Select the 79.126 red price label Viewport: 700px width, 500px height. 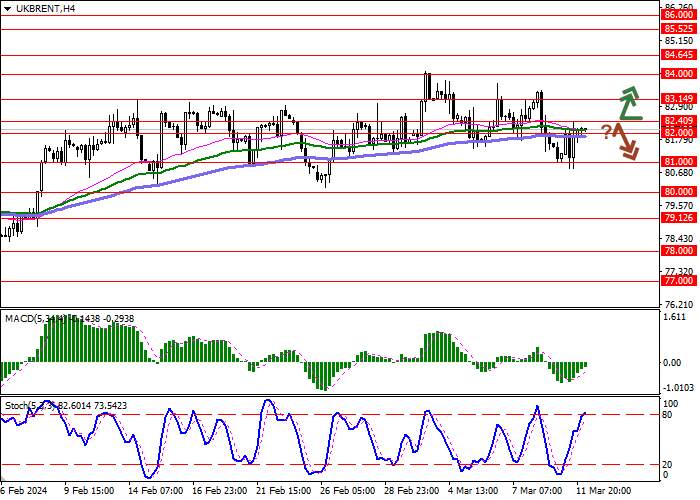point(679,218)
